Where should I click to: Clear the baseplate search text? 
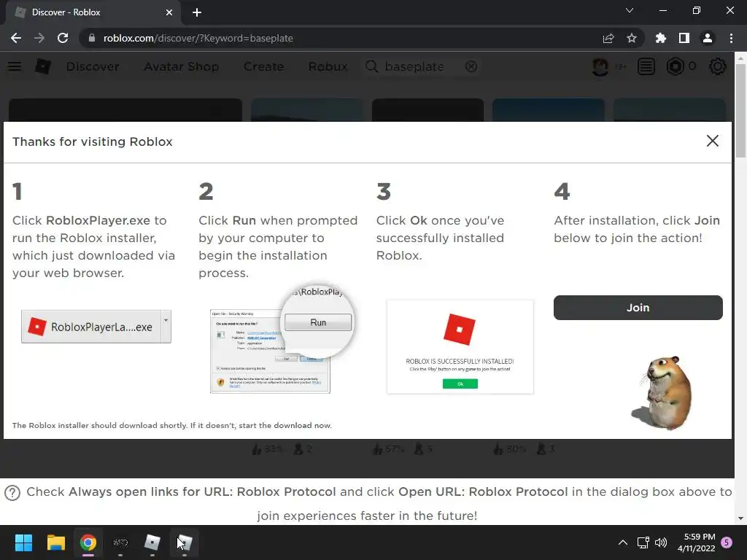click(471, 66)
